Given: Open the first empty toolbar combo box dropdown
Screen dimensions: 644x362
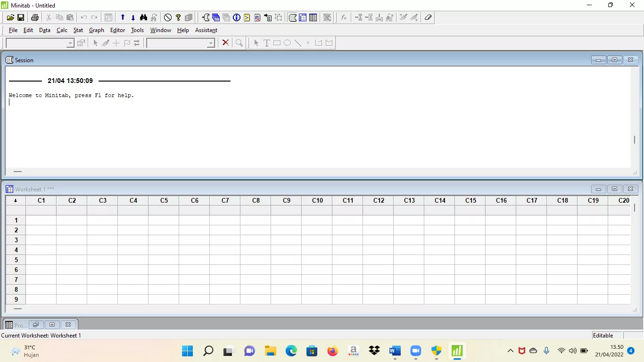Looking at the screenshot, I should click(x=70, y=43).
